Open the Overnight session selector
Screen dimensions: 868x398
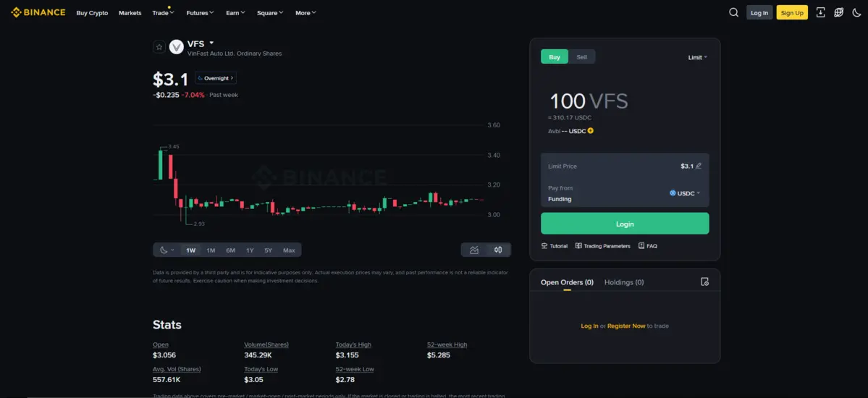215,78
